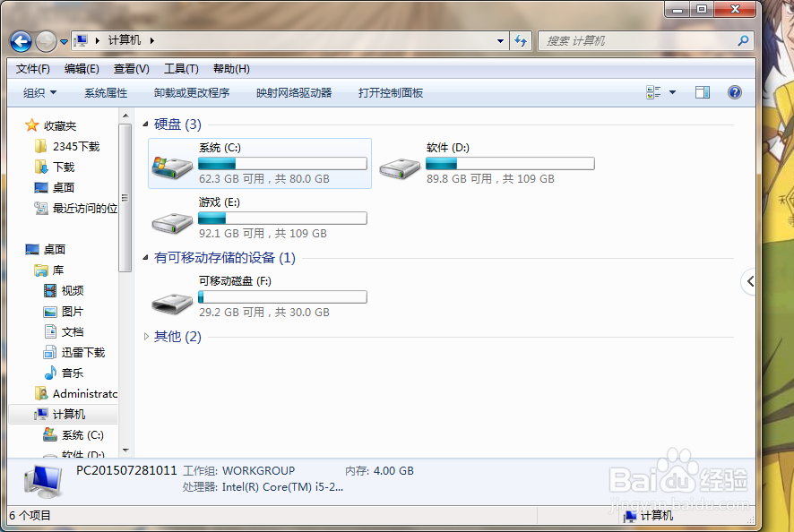This screenshot has height=532, width=794.
Task: Open the more view options arrow
Action: [672, 92]
